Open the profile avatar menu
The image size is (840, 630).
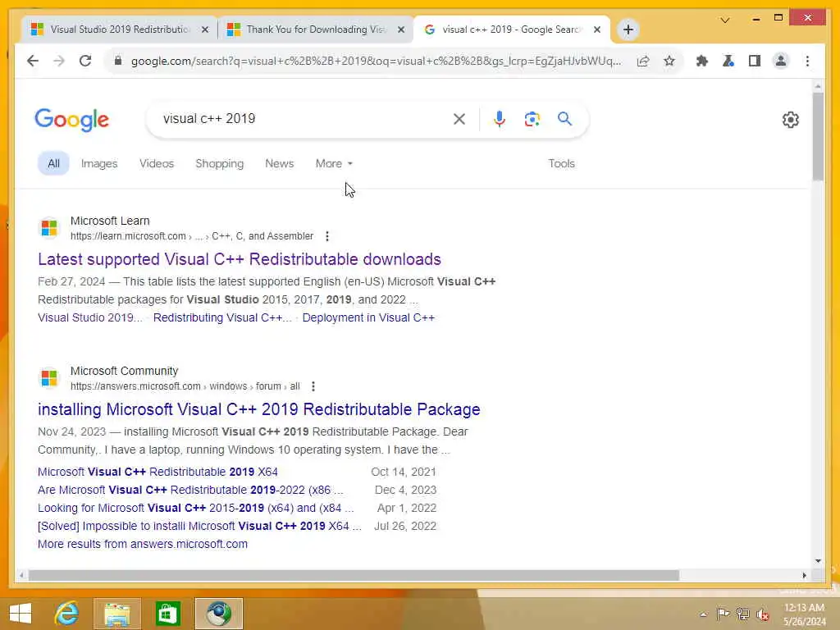point(781,61)
